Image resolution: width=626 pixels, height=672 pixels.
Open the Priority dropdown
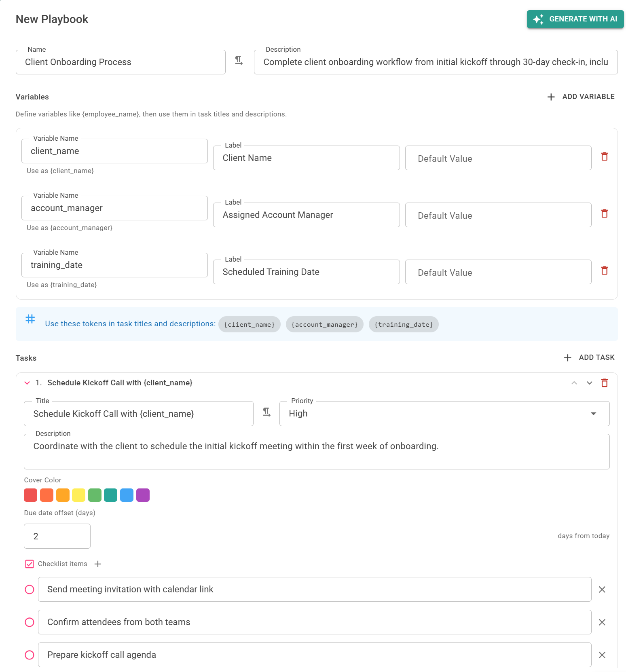444,414
